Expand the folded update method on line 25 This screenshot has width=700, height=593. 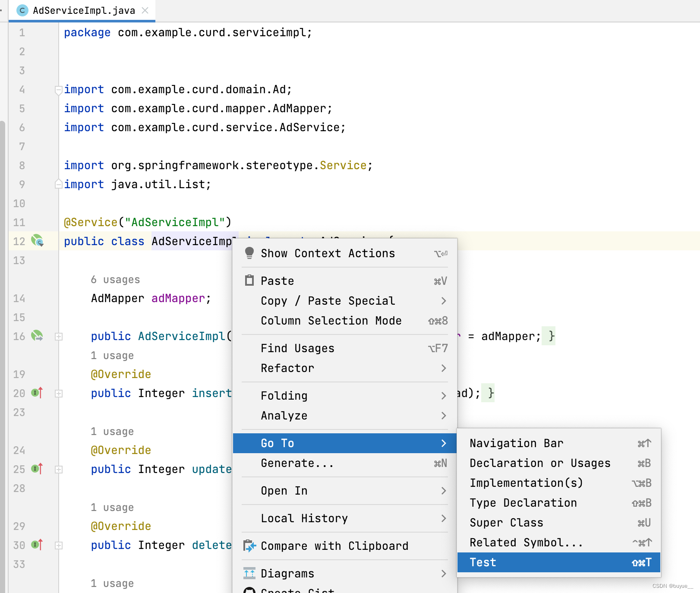tap(59, 470)
